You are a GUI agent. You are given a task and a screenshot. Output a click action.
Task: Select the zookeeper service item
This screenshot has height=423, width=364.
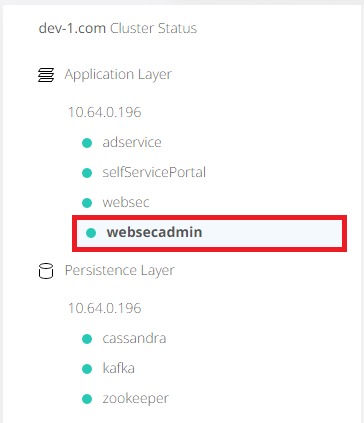point(135,399)
